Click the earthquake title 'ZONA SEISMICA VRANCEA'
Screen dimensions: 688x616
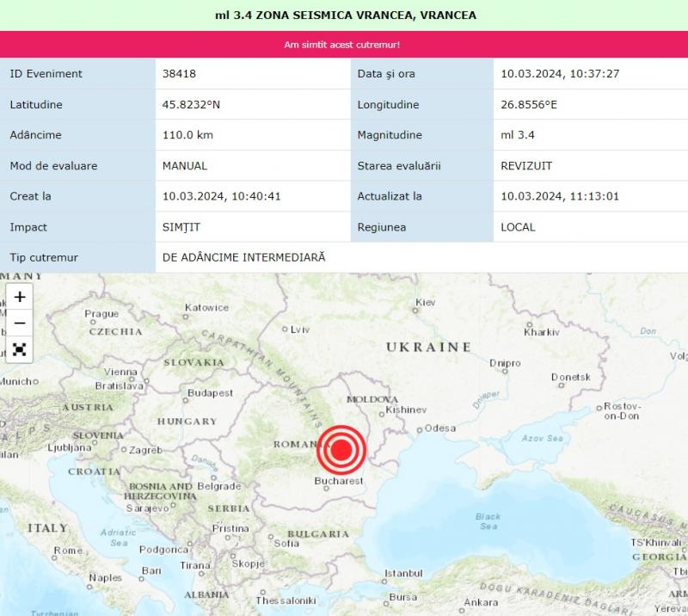click(x=345, y=15)
